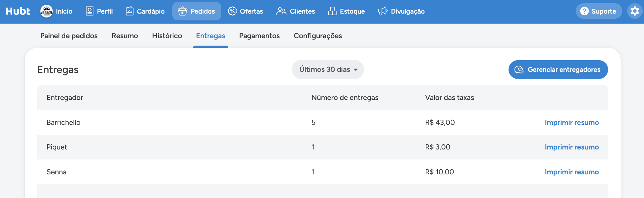This screenshot has height=198, width=644.
Task: Open the Ofertas section
Action: (x=245, y=11)
